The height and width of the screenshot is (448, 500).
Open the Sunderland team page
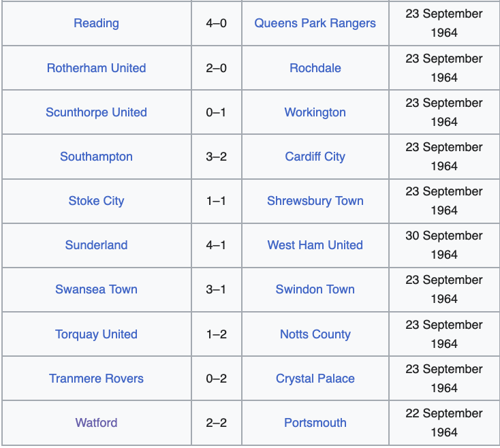(96, 245)
